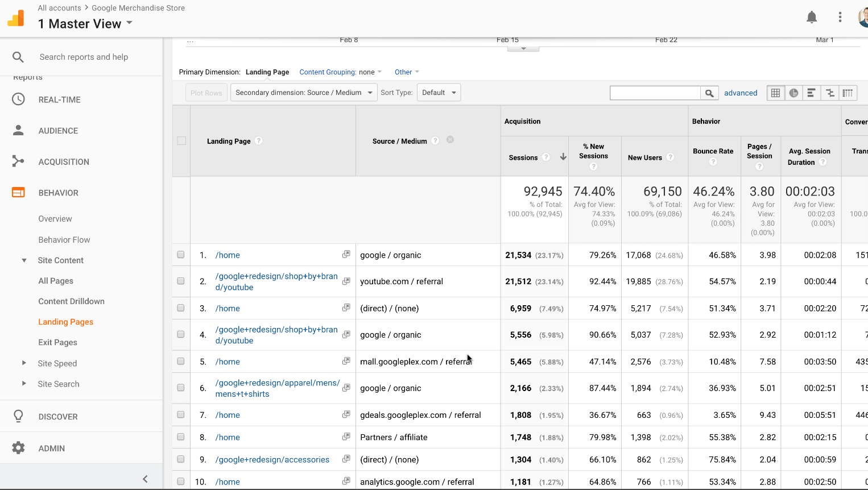Click the Behavior icon

(x=18, y=193)
